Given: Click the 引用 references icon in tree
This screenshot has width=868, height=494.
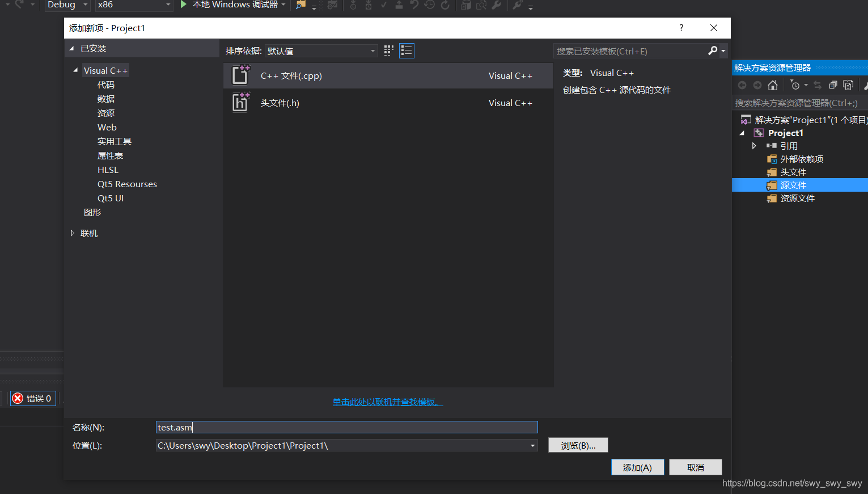Looking at the screenshot, I should (772, 146).
